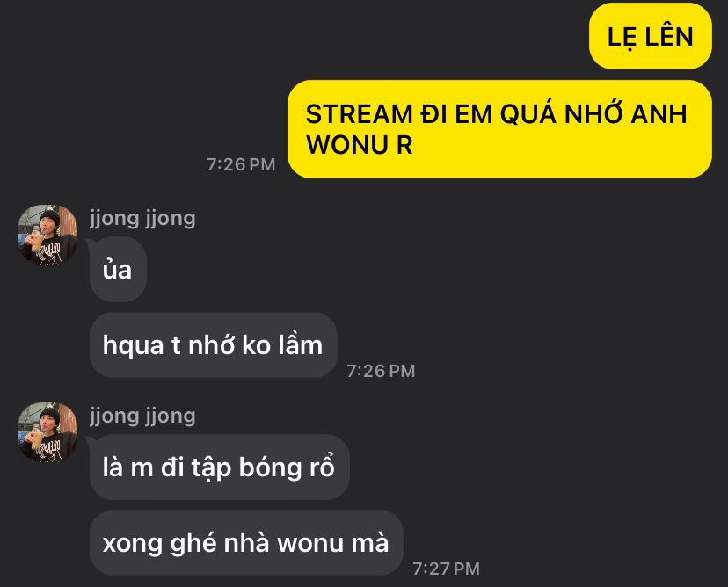Open jjong jjong's avatar beside the 'bóng rổ' message
The image size is (728, 587).
coord(47,432)
